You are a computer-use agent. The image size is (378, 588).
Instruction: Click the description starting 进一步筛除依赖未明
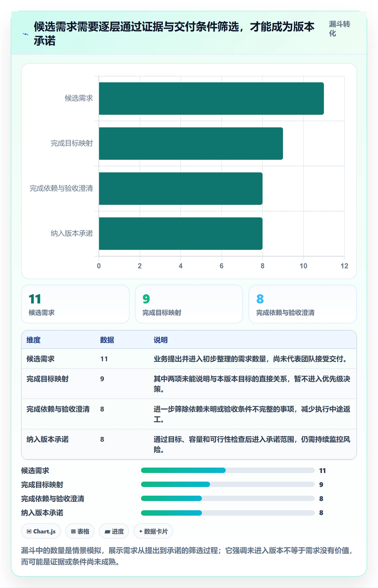click(252, 414)
